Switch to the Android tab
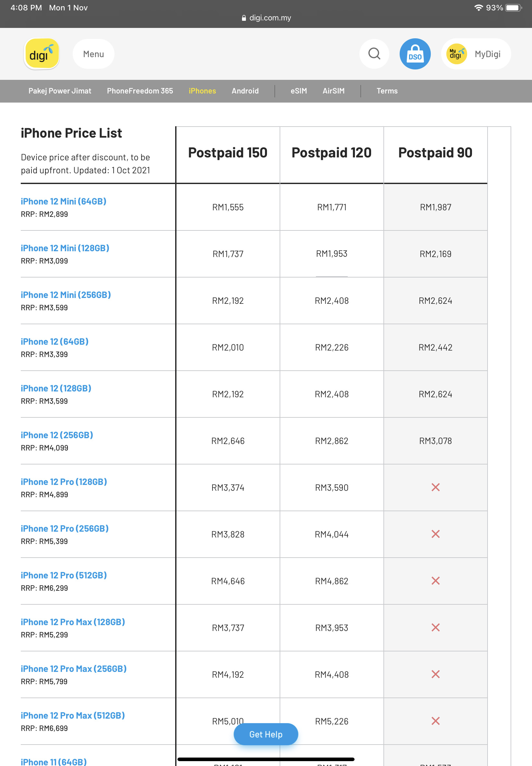 point(245,91)
